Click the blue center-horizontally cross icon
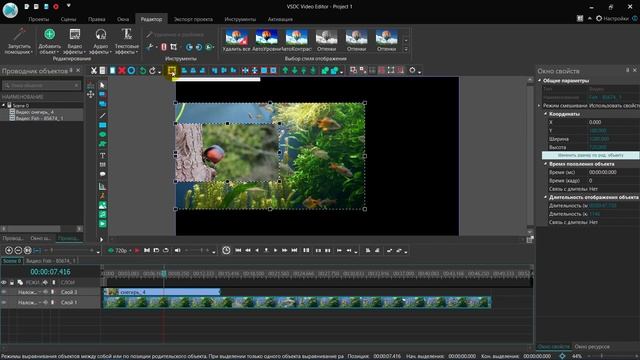 (245, 71)
